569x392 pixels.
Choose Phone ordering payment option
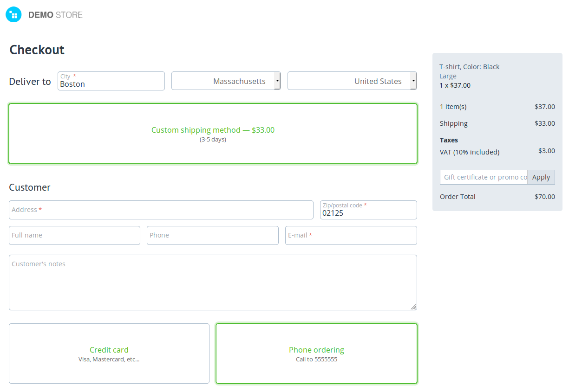[316, 353]
